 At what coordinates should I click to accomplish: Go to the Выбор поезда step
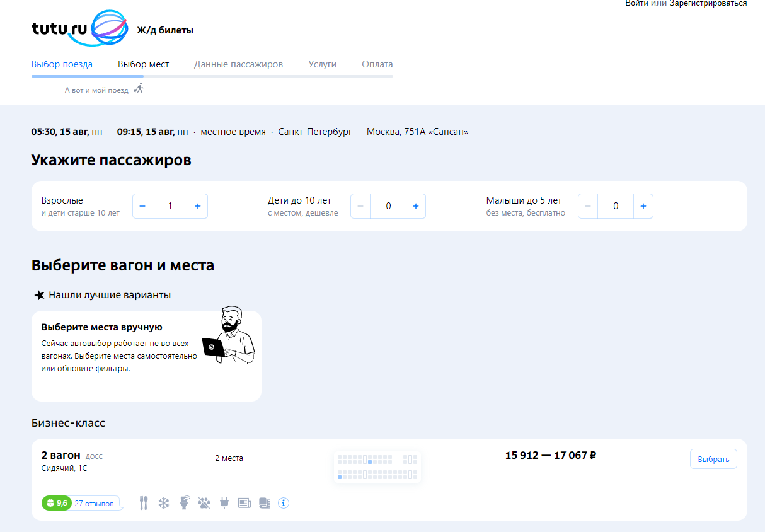62,64
